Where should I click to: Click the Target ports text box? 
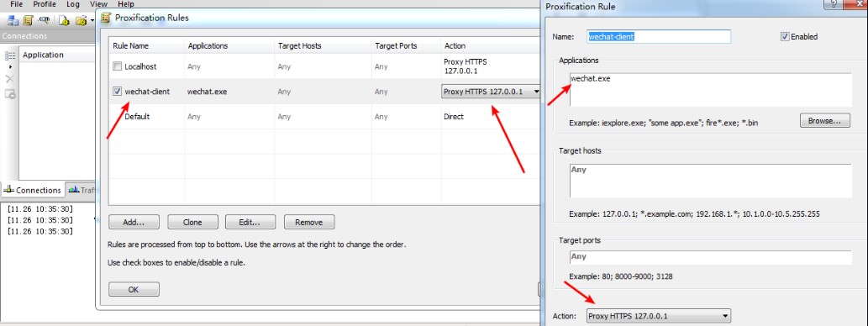pyautogui.click(x=710, y=257)
